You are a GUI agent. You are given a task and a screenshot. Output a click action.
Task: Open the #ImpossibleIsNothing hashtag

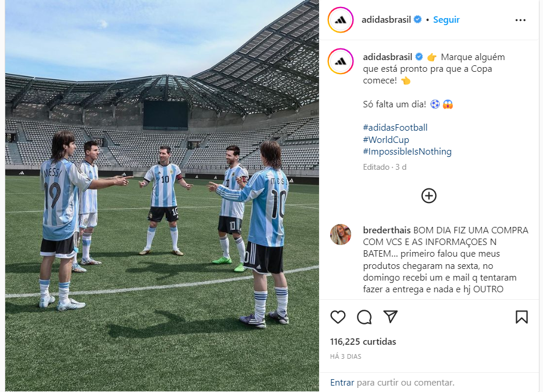[x=407, y=151]
